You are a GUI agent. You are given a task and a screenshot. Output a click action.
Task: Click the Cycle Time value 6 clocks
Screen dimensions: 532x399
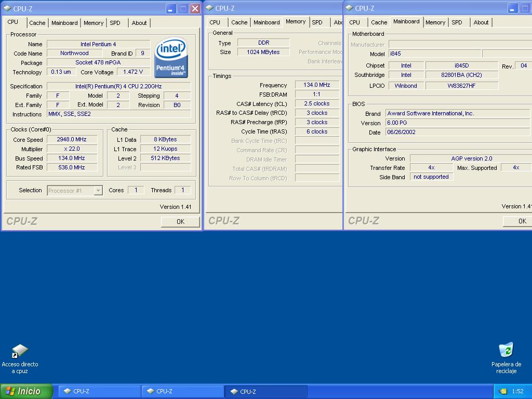pos(317,131)
